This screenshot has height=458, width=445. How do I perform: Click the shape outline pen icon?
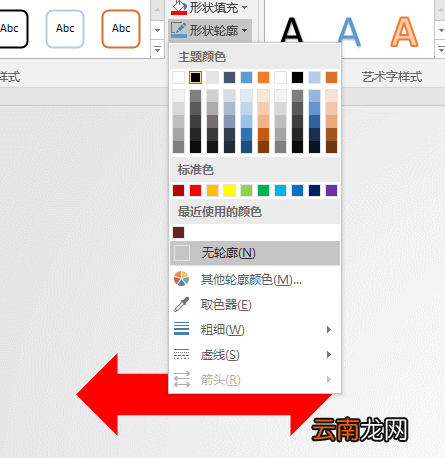click(179, 30)
